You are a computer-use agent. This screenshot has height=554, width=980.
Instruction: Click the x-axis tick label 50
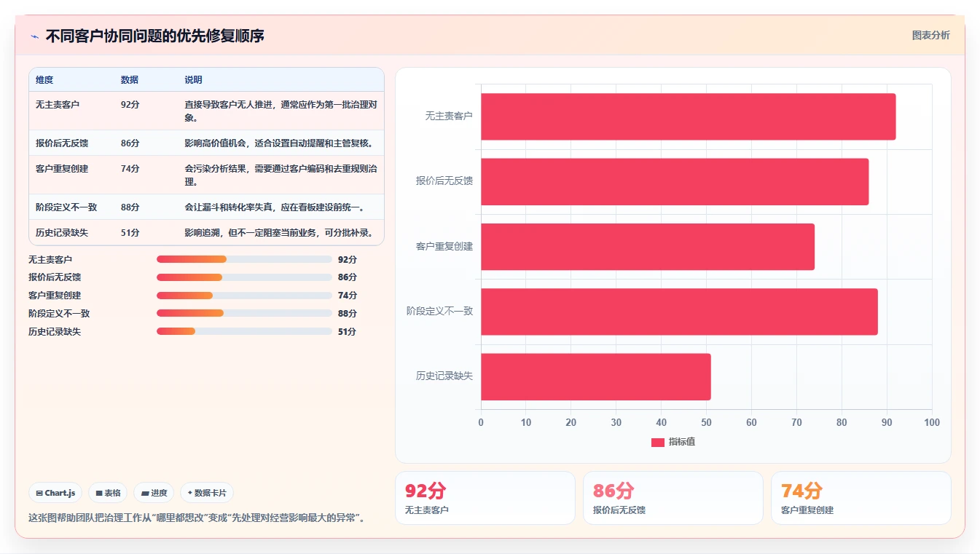pyautogui.click(x=706, y=423)
